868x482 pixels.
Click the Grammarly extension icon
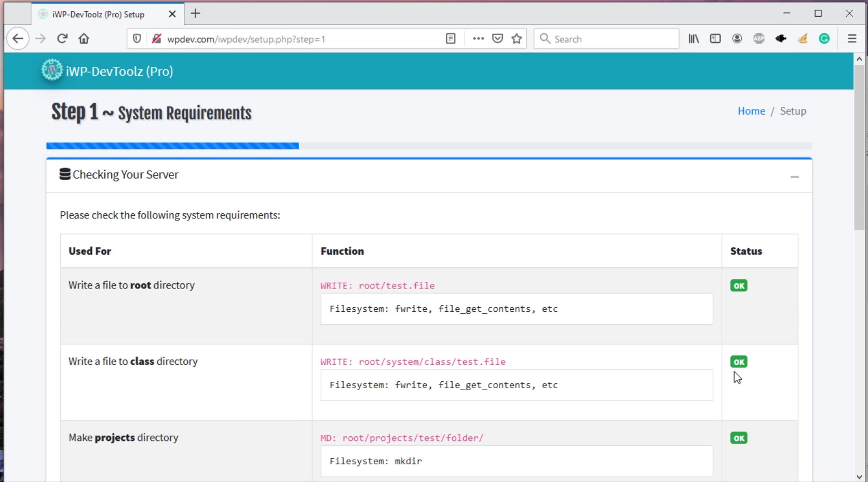[x=824, y=39]
